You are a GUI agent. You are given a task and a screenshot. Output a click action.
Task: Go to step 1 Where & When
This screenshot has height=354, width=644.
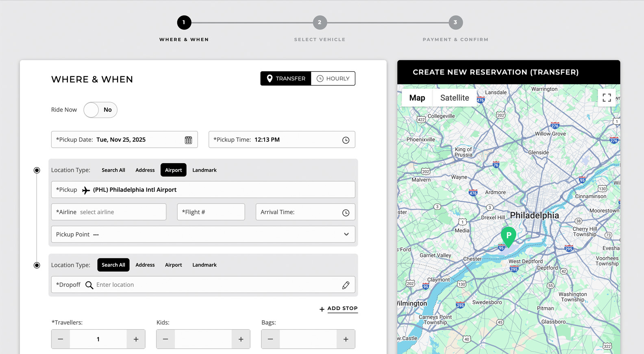point(184,23)
